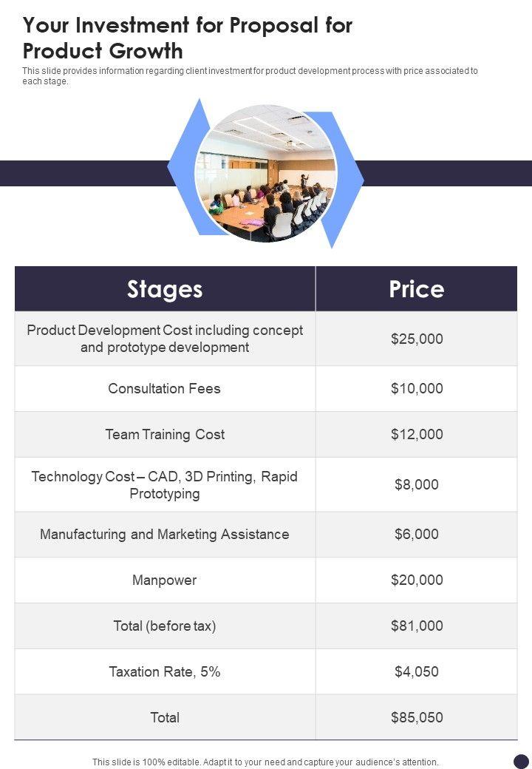Click the 'Stages' column header
Viewport: 532px width, 769px height.
click(x=165, y=289)
